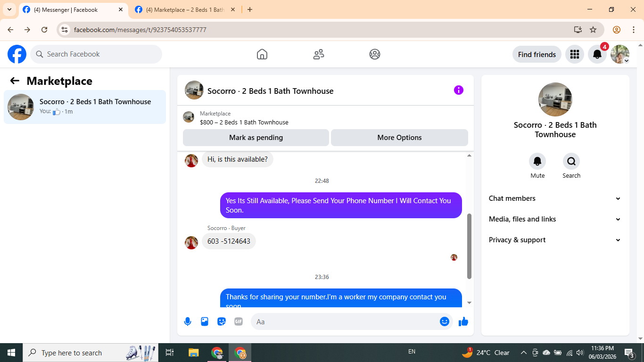Open the tab search dropdown arrow
The image size is (644, 362).
pyautogui.click(x=9, y=9)
